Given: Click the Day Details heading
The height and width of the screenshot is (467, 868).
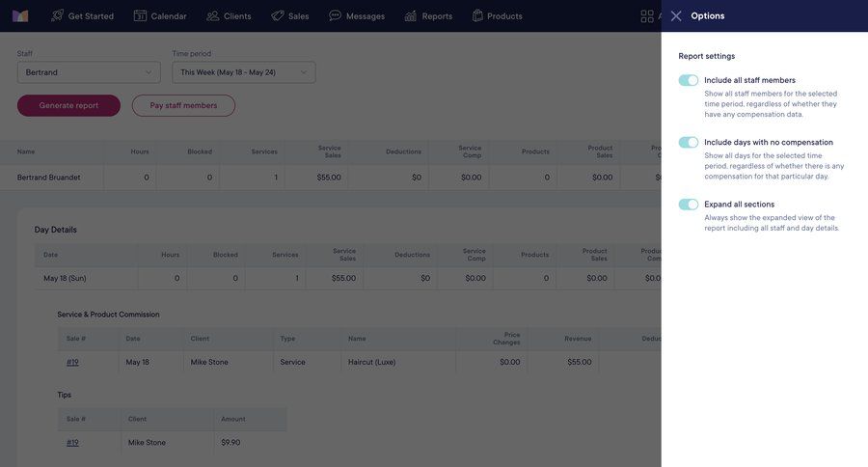Looking at the screenshot, I should coord(55,230).
